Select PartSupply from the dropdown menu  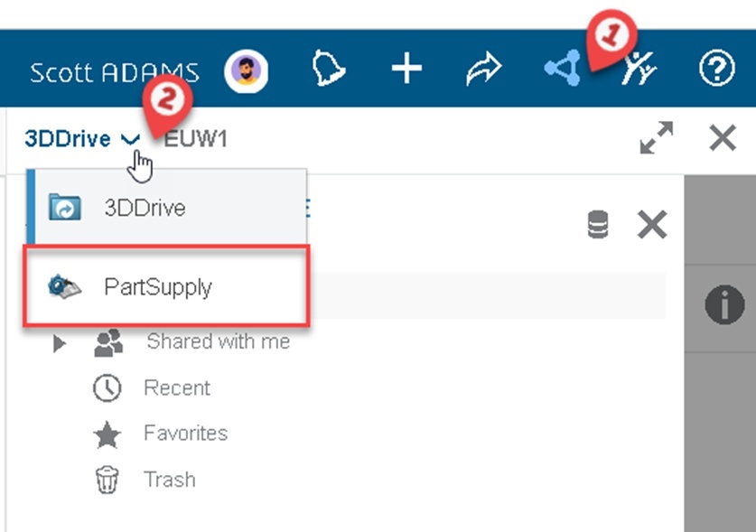point(166,286)
